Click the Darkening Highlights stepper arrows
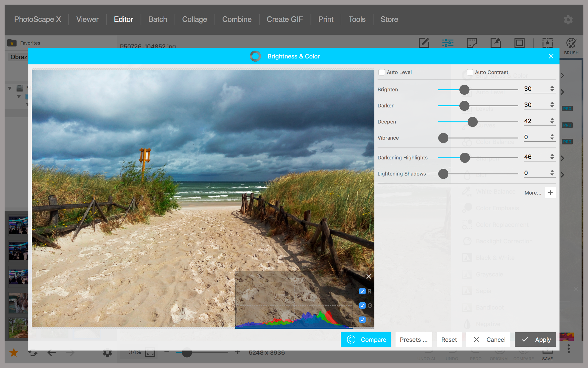 click(552, 157)
